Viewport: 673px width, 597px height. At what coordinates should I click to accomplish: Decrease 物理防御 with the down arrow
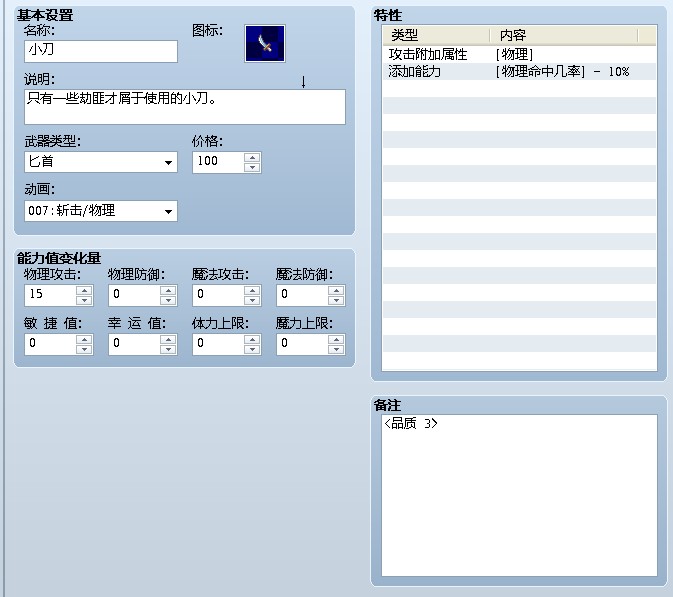click(168, 300)
